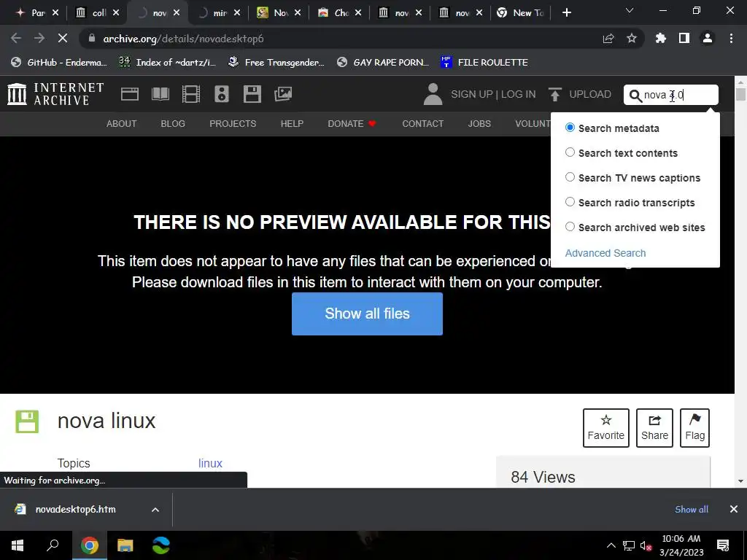The height and width of the screenshot is (560, 747).
Task: Toggle Chrome side panel
Action: [684, 39]
